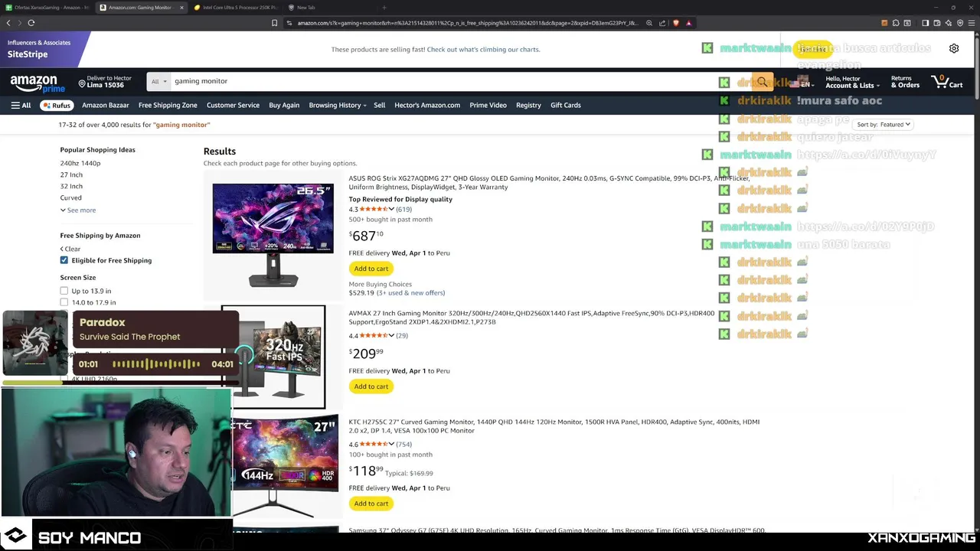
Task: Open Amazon Bazaar nav item
Action: [x=106, y=105]
